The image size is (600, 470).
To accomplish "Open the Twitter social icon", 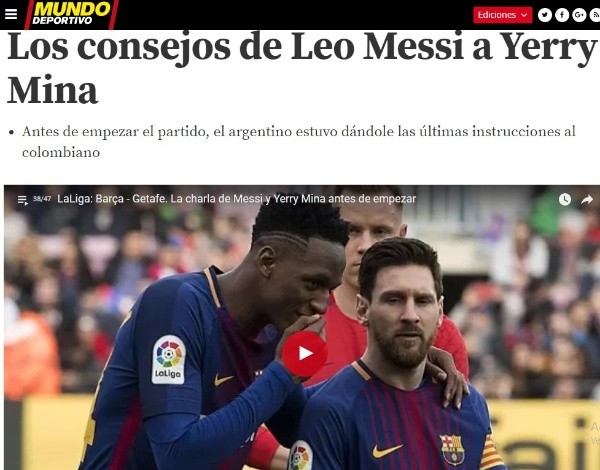I will tap(545, 15).
